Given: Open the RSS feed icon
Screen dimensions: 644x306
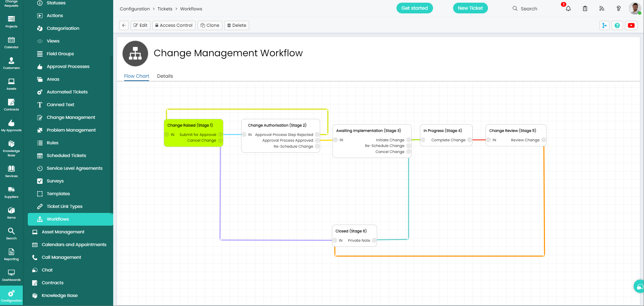Looking at the screenshot, I should click(602, 8).
